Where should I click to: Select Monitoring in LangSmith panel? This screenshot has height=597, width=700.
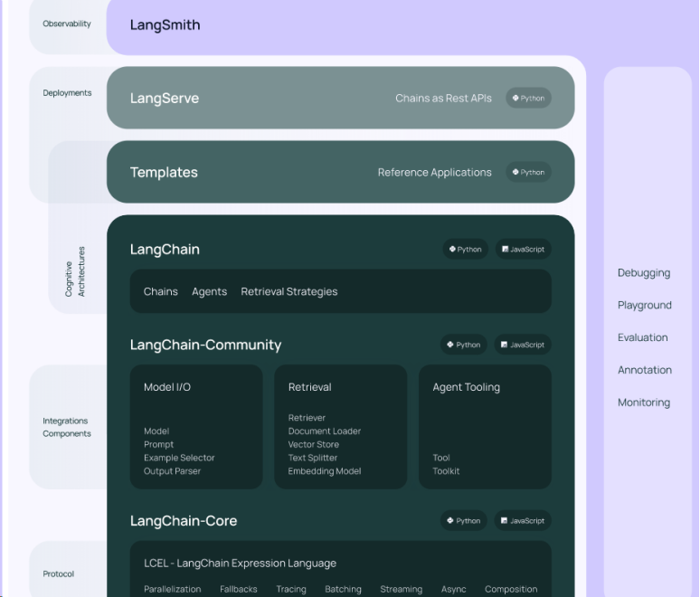[x=644, y=403]
